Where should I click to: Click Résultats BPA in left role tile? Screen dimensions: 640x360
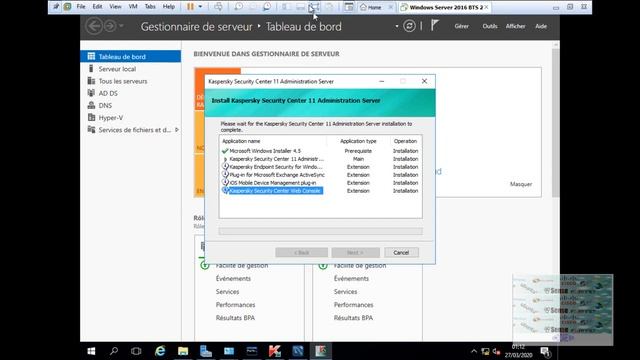235,318
